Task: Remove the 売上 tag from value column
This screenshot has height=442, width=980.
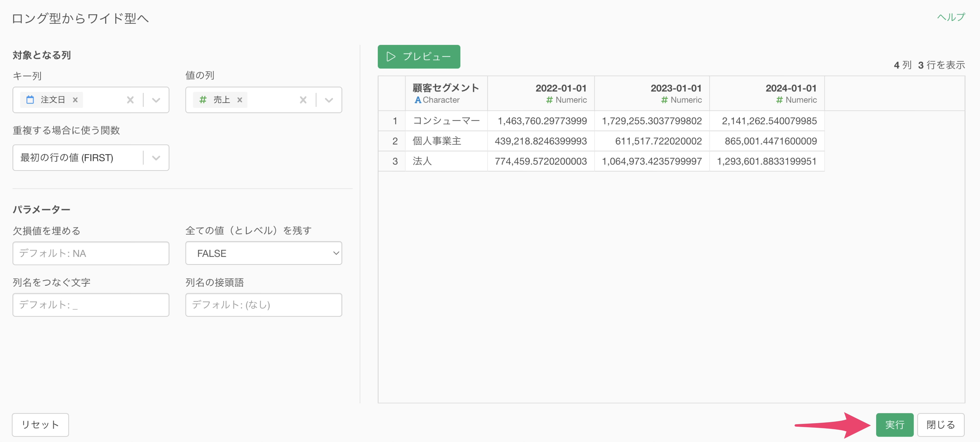Action: tap(240, 100)
